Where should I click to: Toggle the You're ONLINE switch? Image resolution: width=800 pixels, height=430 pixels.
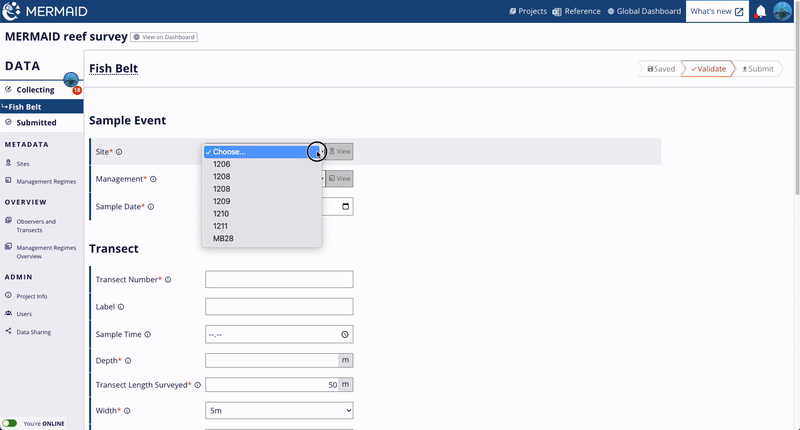coord(10,423)
